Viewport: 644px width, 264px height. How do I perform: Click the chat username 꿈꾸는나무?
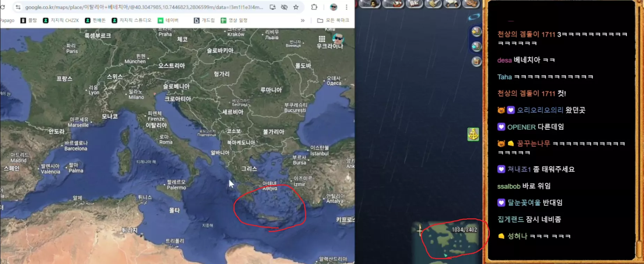pyautogui.click(x=533, y=143)
